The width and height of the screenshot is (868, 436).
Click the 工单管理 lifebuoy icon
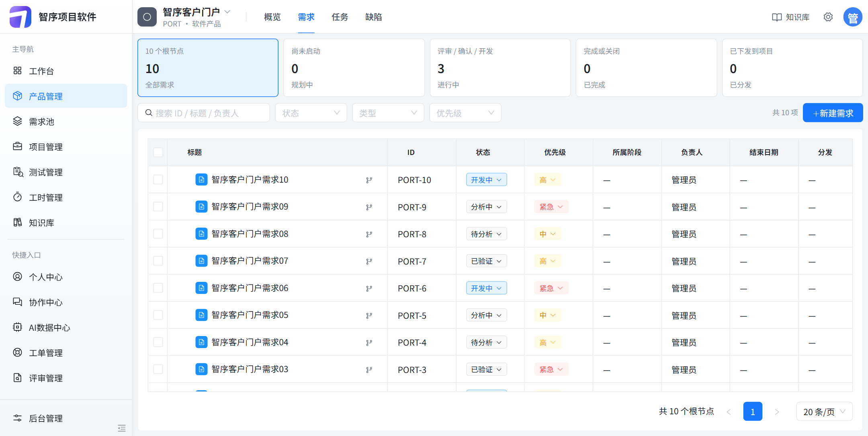[x=17, y=352]
